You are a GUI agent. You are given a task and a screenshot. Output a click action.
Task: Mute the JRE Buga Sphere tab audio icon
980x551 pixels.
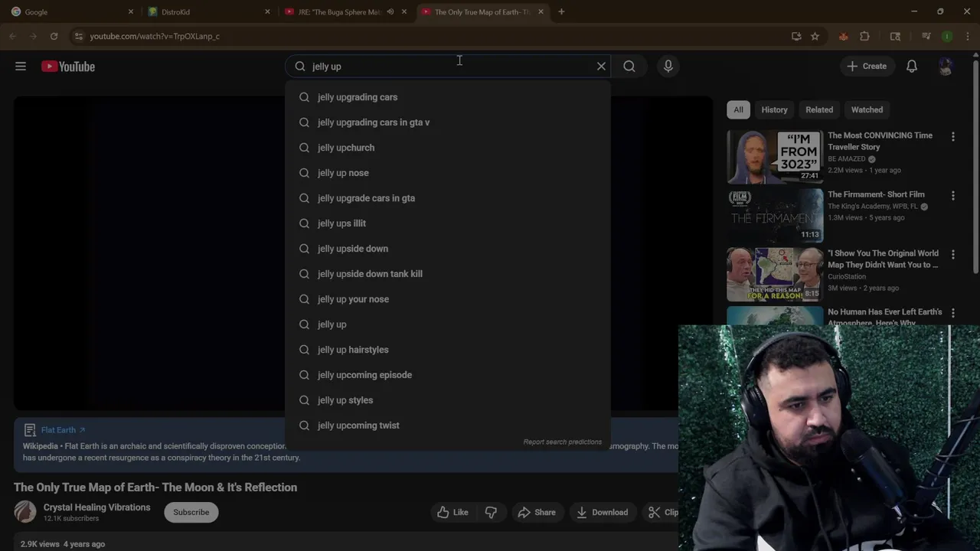coord(390,11)
